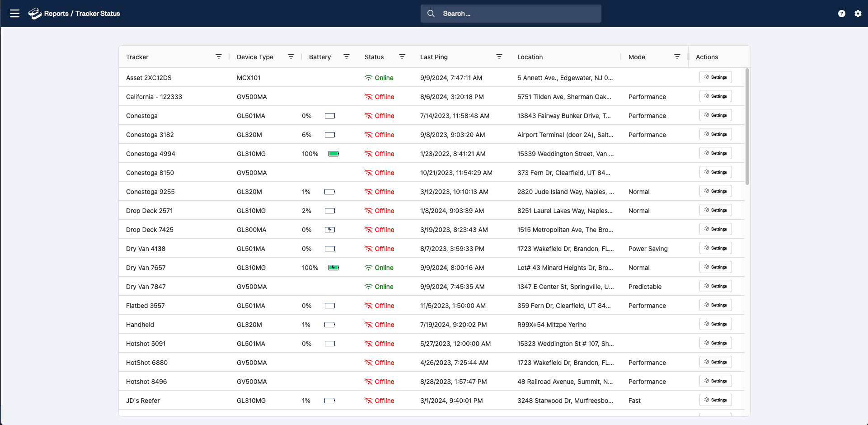
Task: Open the hamburger navigation menu
Action: 15,14
